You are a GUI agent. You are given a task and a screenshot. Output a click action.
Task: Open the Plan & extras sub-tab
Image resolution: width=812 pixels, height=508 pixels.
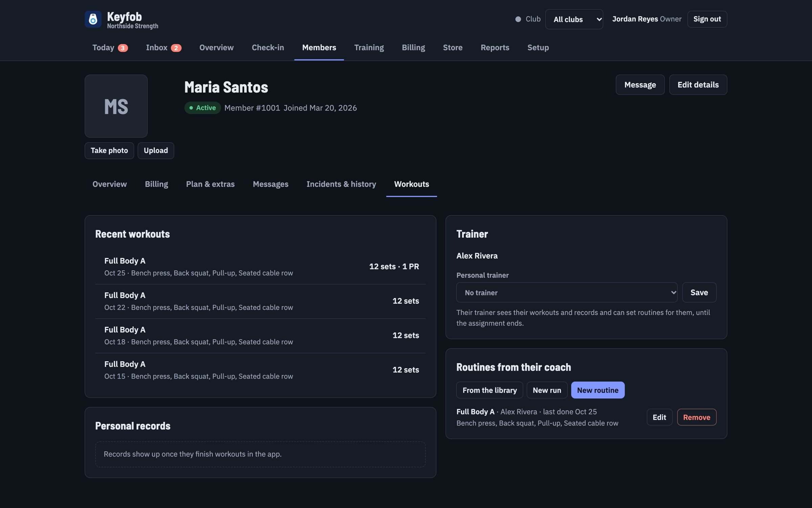(x=210, y=184)
